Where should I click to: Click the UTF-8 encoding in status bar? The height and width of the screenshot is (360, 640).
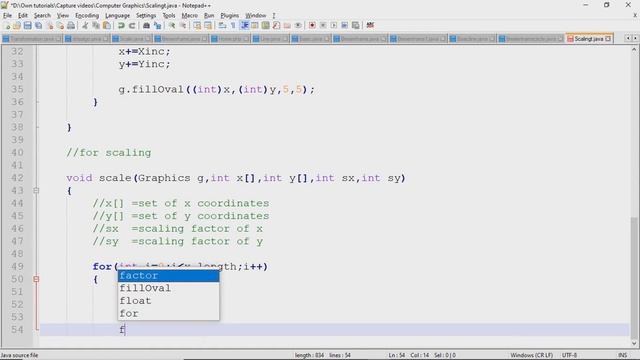coord(569,355)
